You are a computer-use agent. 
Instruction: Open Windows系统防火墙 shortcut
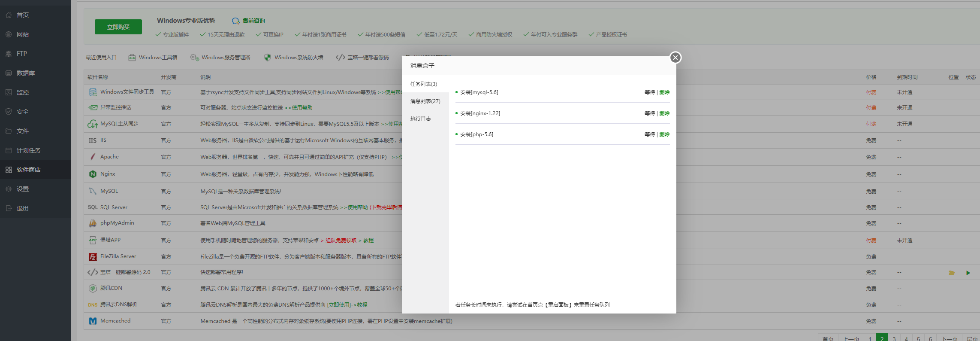pos(294,58)
